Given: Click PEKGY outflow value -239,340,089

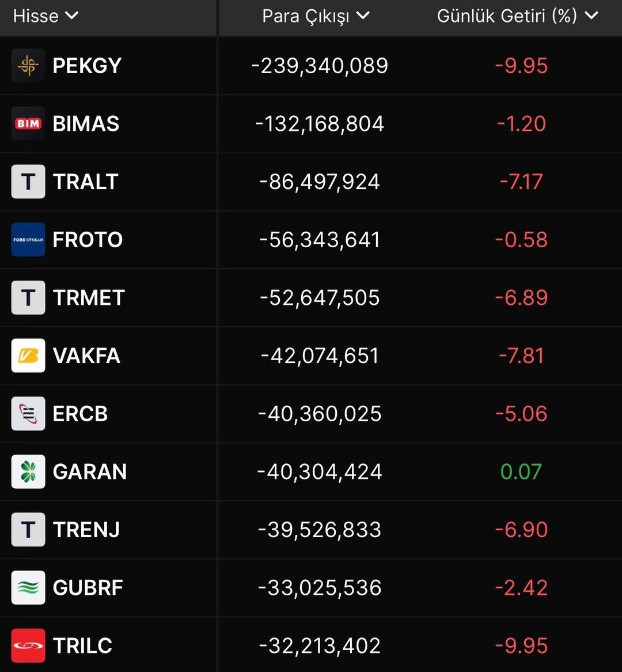Looking at the screenshot, I should [x=320, y=66].
